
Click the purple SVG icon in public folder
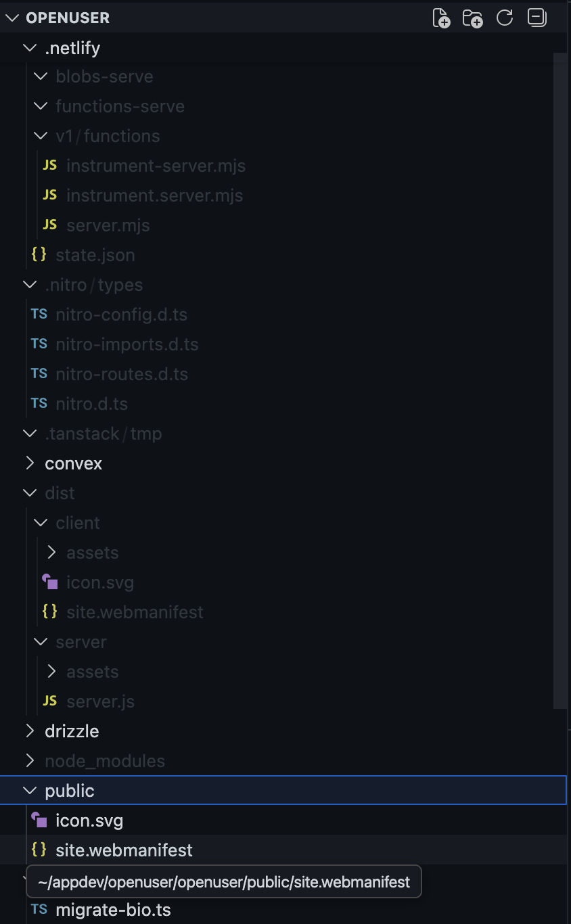39,821
